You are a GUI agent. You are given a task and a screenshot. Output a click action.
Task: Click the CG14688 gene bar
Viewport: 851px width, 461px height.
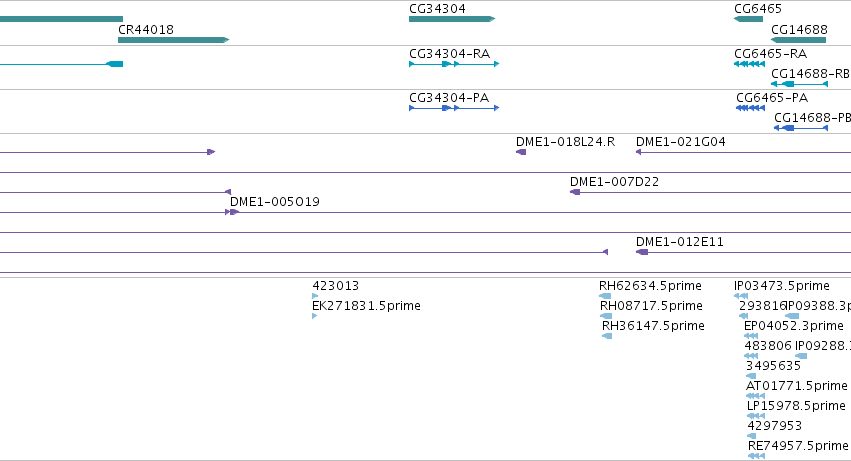[x=798, y=40]
